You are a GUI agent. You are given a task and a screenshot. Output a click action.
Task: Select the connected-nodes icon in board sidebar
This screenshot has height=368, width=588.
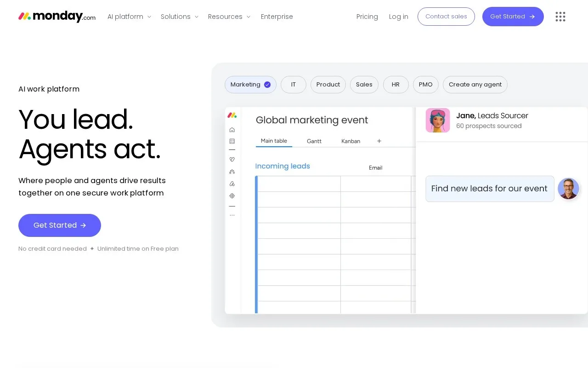pos(232,172)
